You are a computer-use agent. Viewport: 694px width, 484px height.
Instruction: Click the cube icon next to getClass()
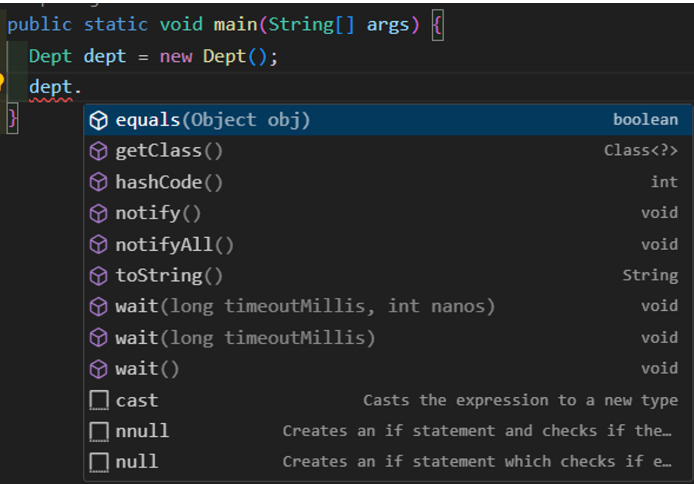(x=98, y=151)
